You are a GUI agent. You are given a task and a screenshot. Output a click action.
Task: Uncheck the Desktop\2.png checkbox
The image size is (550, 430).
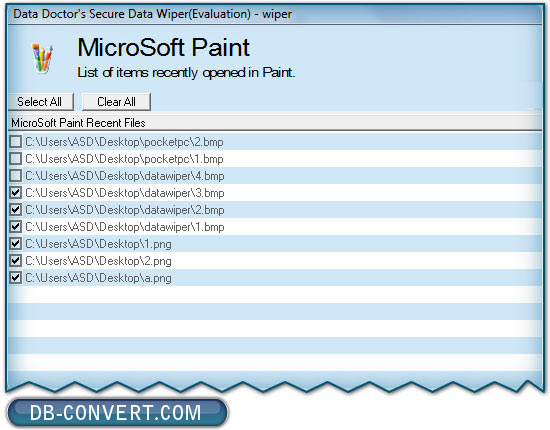(15, 261)
